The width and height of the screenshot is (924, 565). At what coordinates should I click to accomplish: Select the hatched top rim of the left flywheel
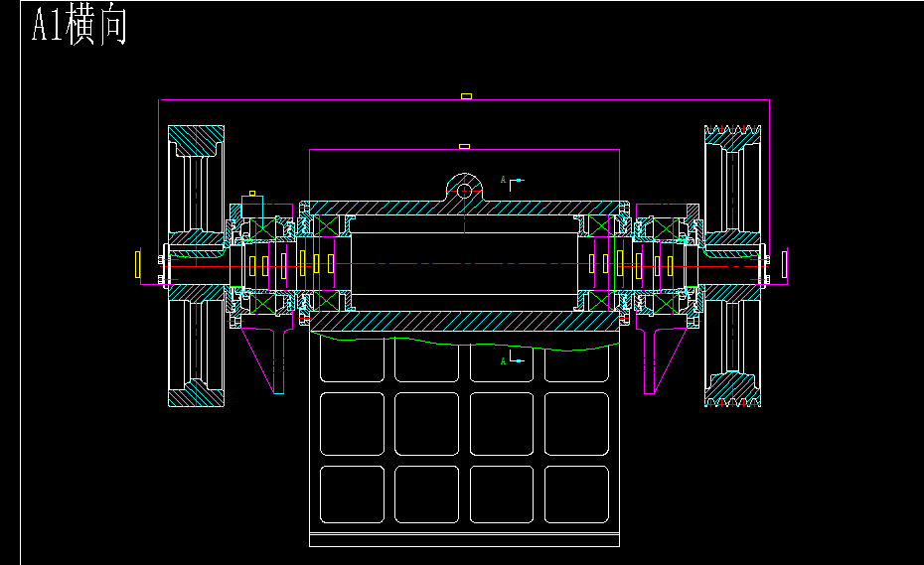tap(197, 141)
